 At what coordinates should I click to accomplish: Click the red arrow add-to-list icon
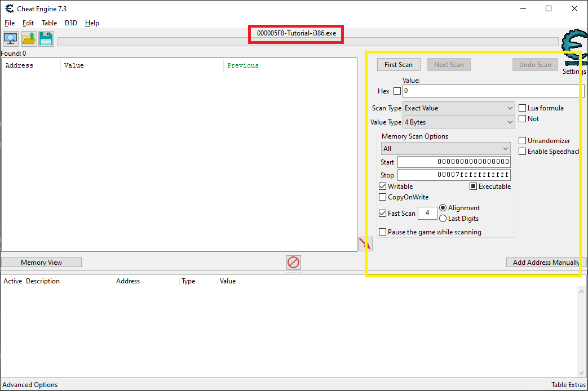tap(365, 244)
